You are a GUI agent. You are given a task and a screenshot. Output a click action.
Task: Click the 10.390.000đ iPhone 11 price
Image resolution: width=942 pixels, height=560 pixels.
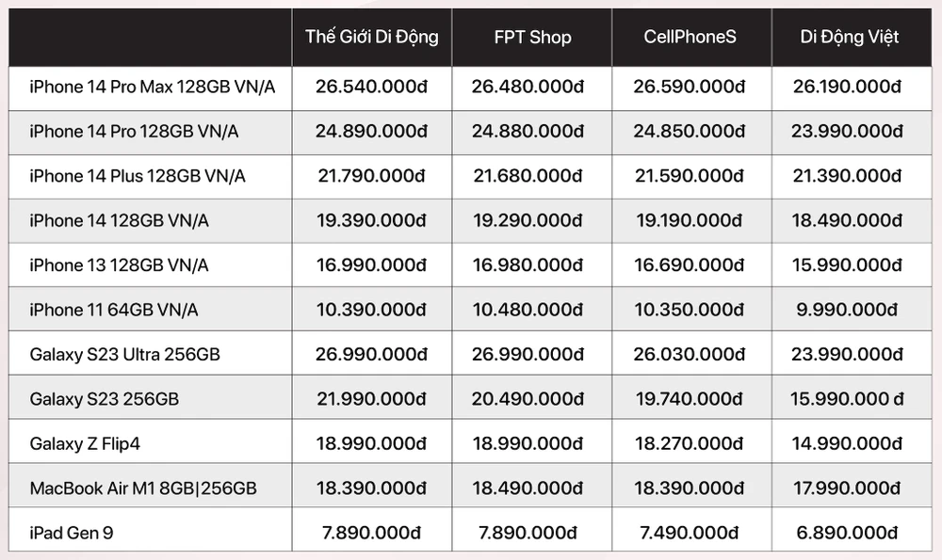371,310
